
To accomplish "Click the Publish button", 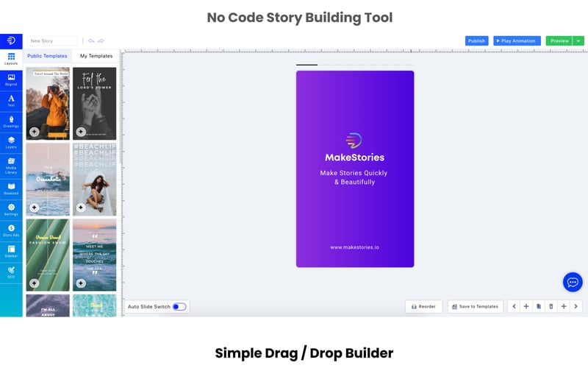I will click(x=476, y=40).
